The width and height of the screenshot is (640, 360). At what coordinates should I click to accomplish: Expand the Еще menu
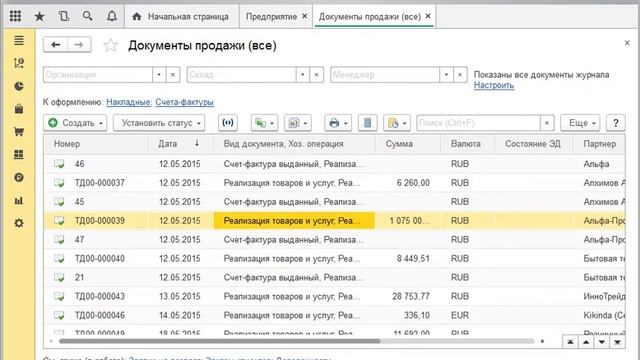point(580,123)
